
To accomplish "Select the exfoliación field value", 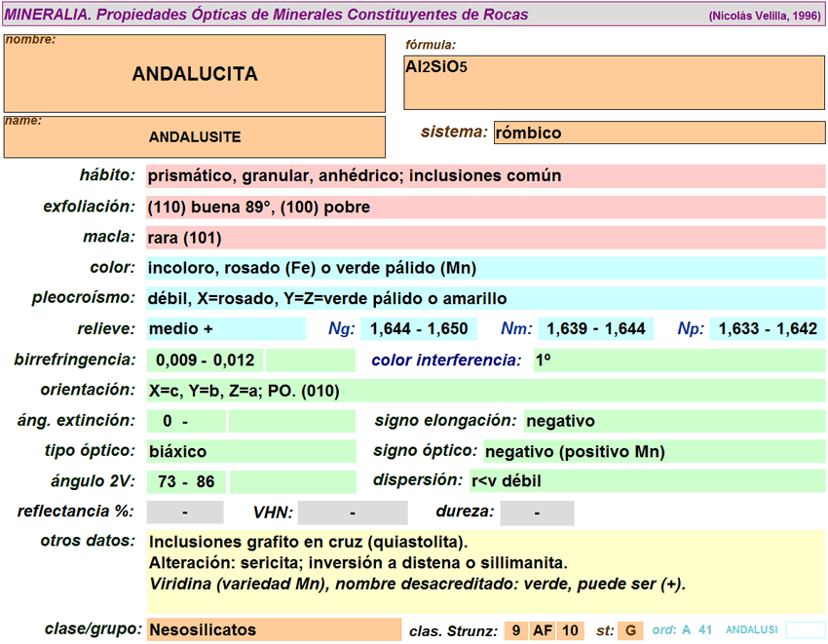I will click(485, 208).
